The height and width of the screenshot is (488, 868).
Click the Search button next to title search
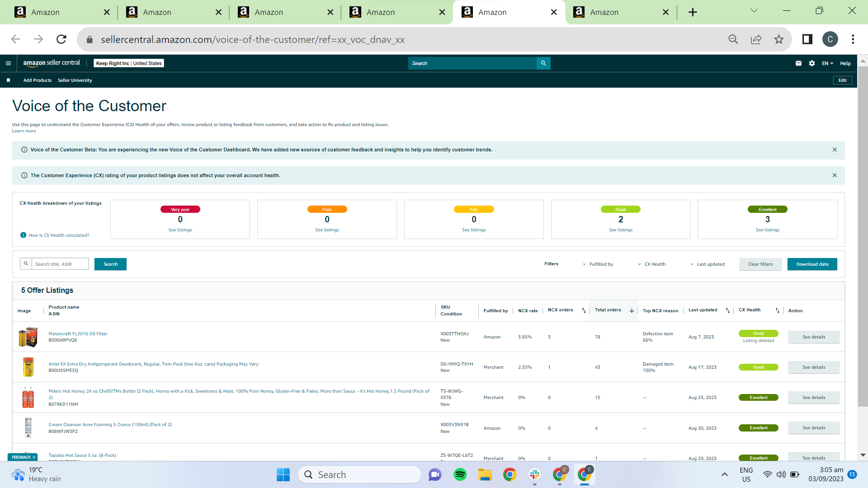(x=110, y=264)
